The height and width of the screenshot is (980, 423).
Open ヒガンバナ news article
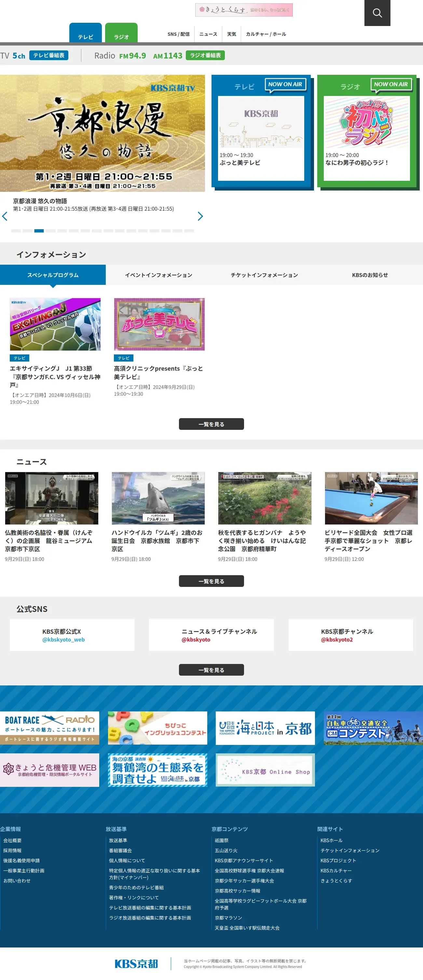265,517
